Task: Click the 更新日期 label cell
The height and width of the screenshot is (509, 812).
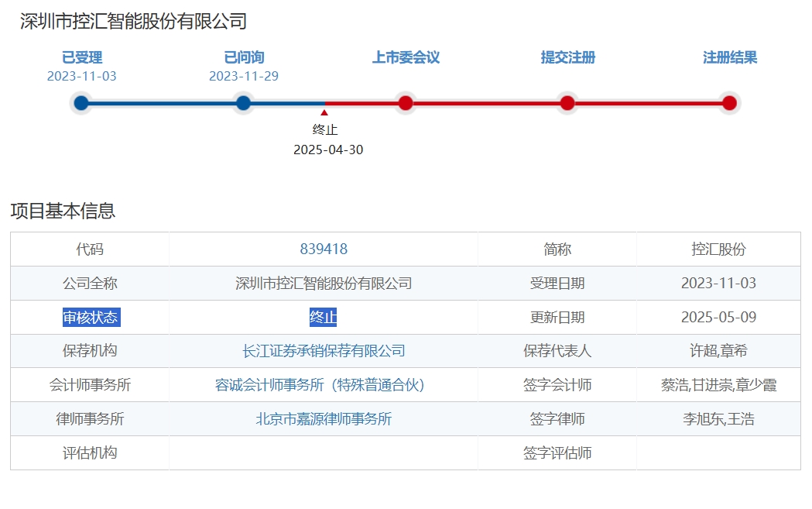Action: coord(557,317)
